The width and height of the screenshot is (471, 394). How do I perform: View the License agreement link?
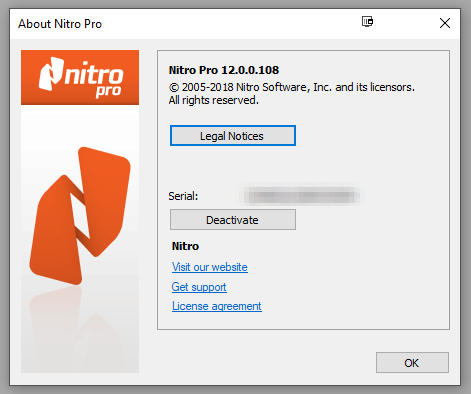click(217, 306)
